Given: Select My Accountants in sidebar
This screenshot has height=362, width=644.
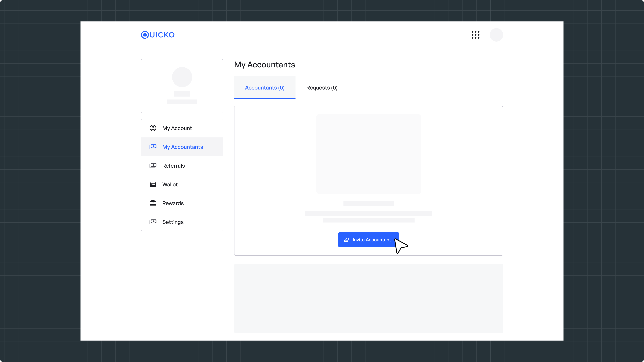Looking at the screenshot, I should [182, 147].
